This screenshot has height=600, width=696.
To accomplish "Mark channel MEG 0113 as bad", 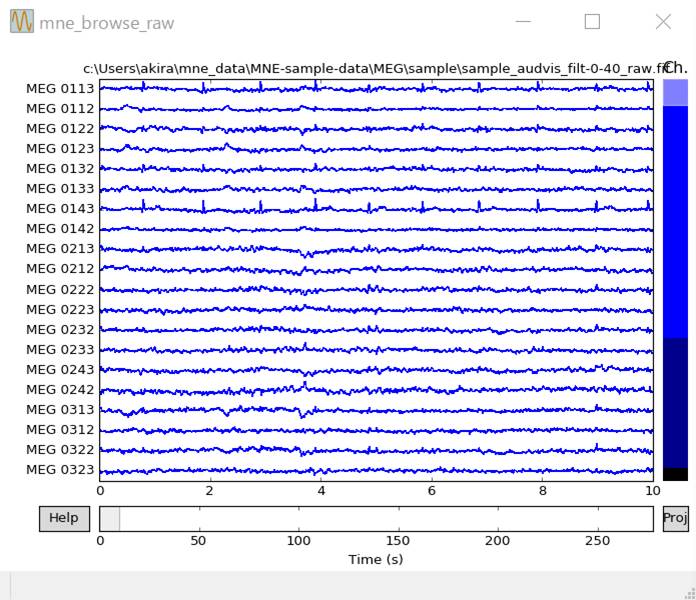I will [x=60, y=88].
